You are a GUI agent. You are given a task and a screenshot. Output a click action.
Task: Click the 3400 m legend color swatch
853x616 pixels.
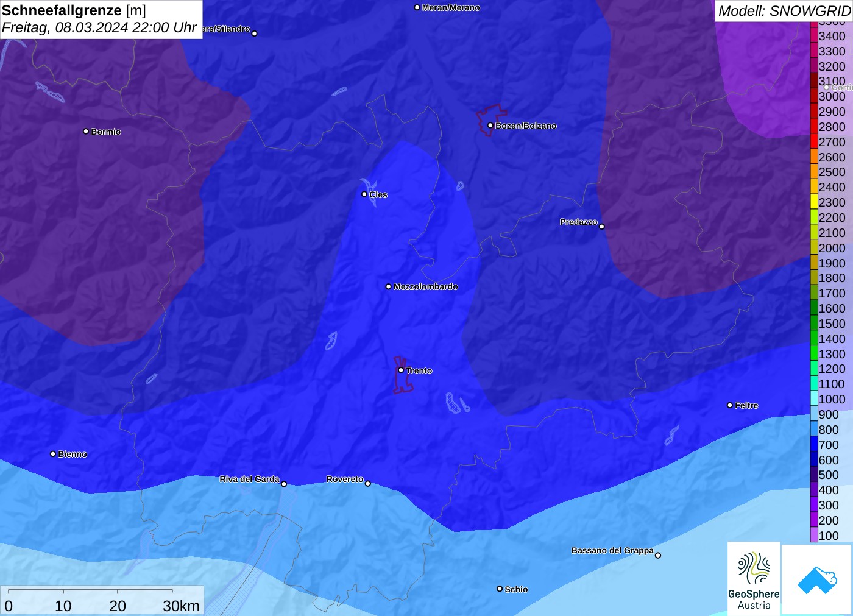pos(814,35)
